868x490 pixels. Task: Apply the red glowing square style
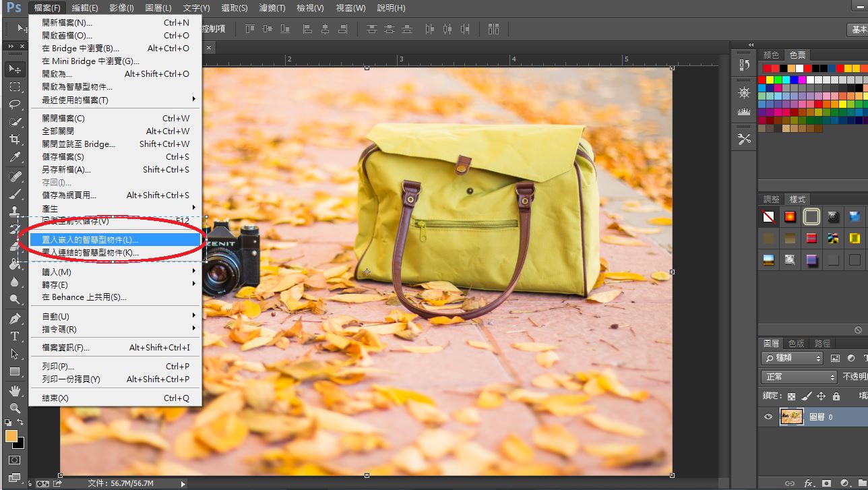[x=790, y=217]
